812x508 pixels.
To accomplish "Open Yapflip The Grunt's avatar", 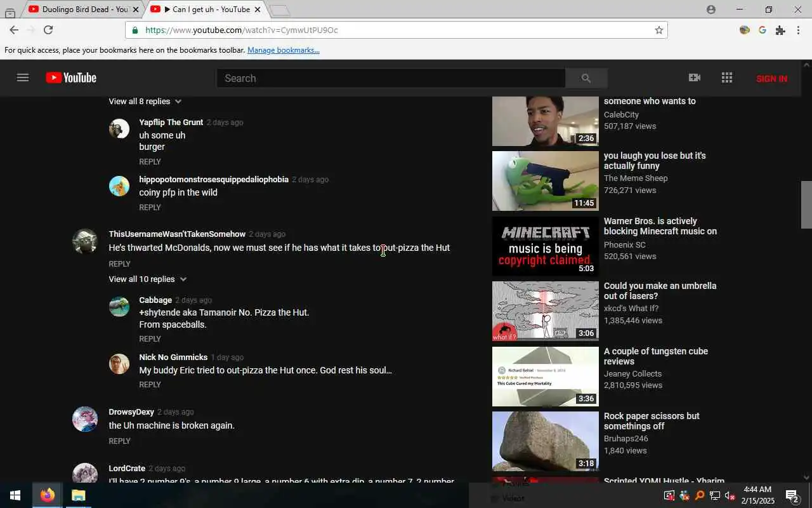I will 119,129.
